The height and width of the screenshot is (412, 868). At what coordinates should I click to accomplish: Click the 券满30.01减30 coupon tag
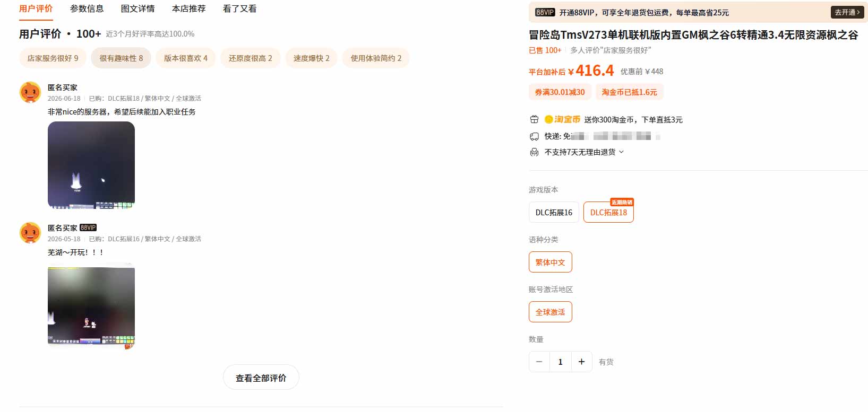pos(560,92)
